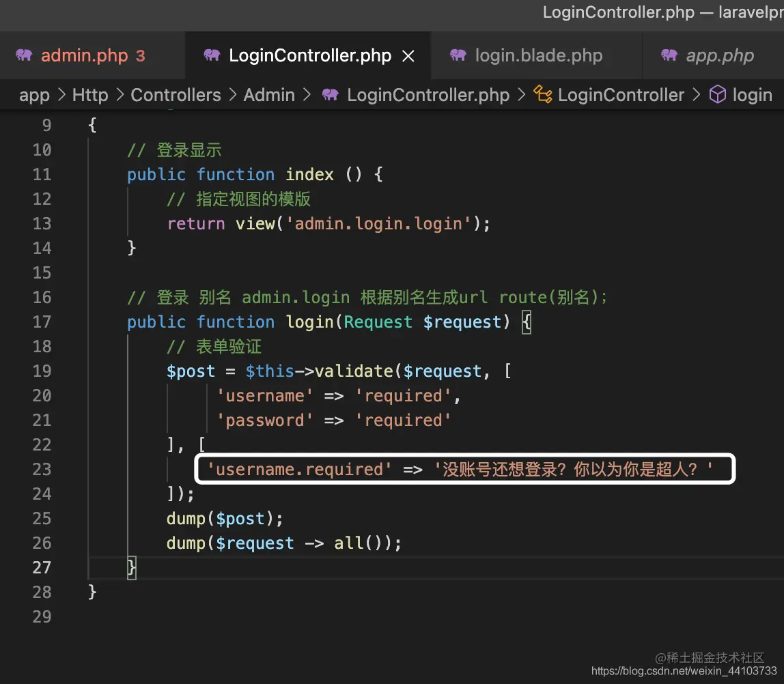Close the LoginController.php tab

408,56
